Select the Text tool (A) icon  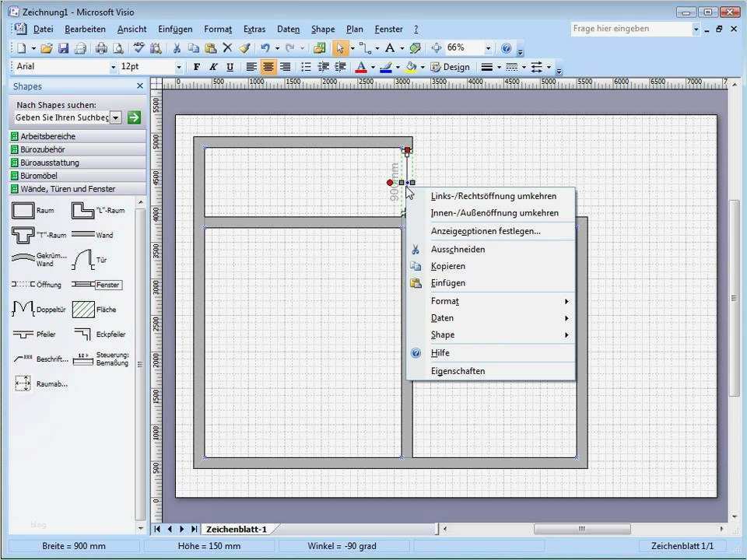[390, 48]
